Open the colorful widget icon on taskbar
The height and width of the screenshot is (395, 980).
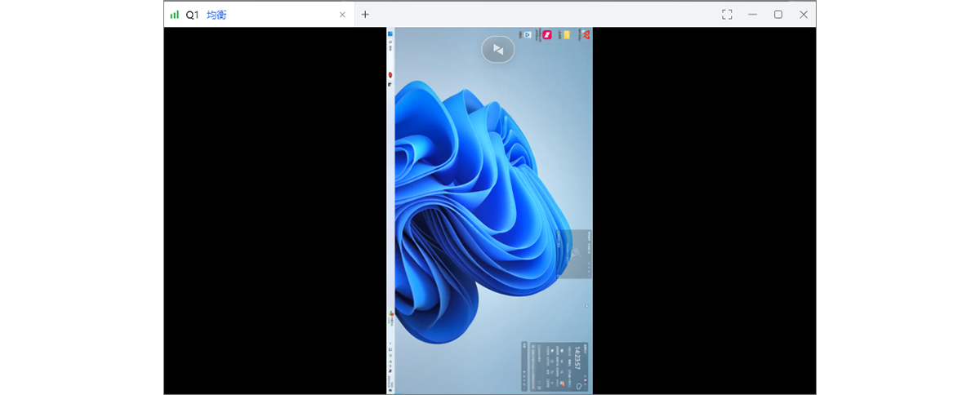tap(391, 314)
